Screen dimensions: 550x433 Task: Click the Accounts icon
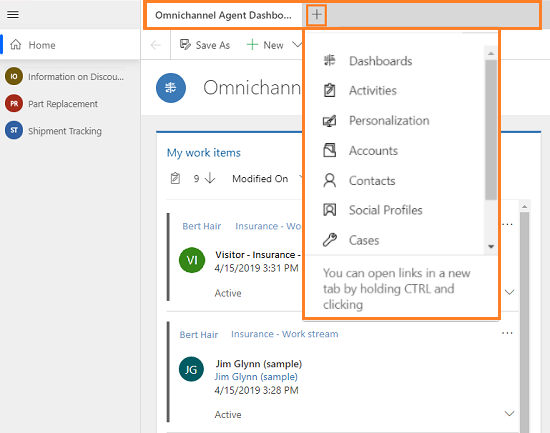tap(329, 150)
